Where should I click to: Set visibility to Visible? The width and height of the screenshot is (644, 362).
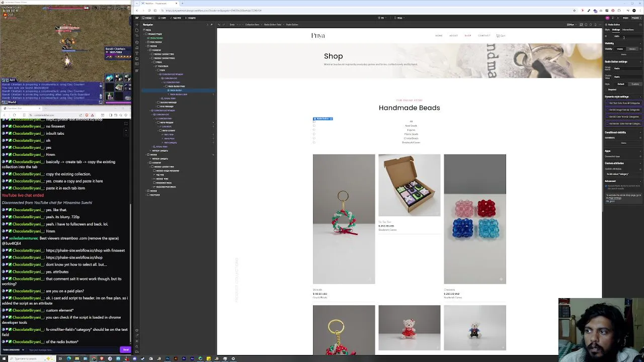pyautogui.click(x=620, y=49)
